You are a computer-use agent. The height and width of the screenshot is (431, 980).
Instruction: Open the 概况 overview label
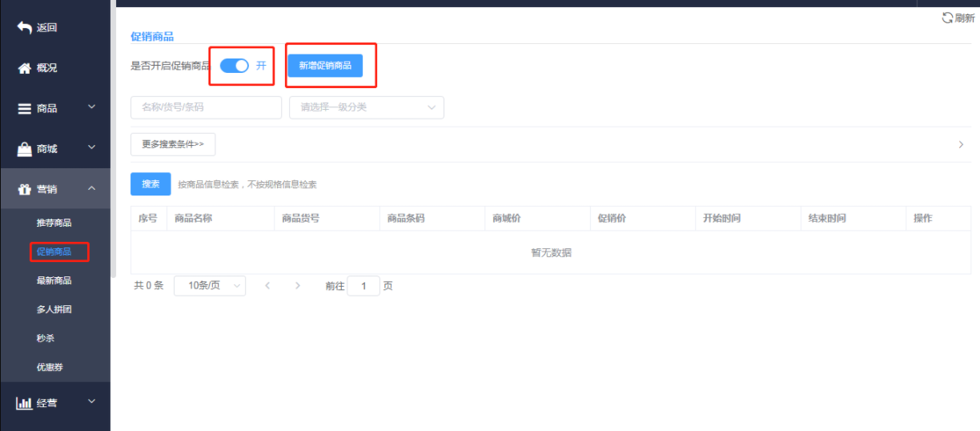pos(46,68)
